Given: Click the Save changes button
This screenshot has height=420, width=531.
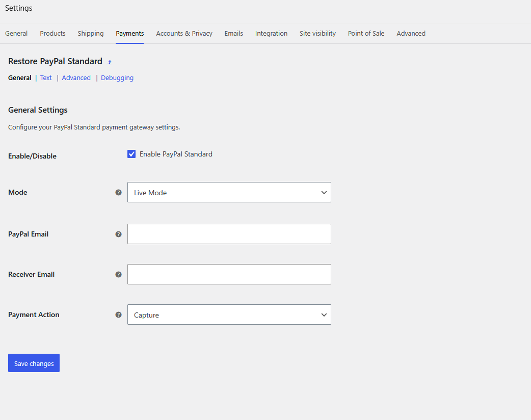Looking at the screenshot, I should 34,363.
